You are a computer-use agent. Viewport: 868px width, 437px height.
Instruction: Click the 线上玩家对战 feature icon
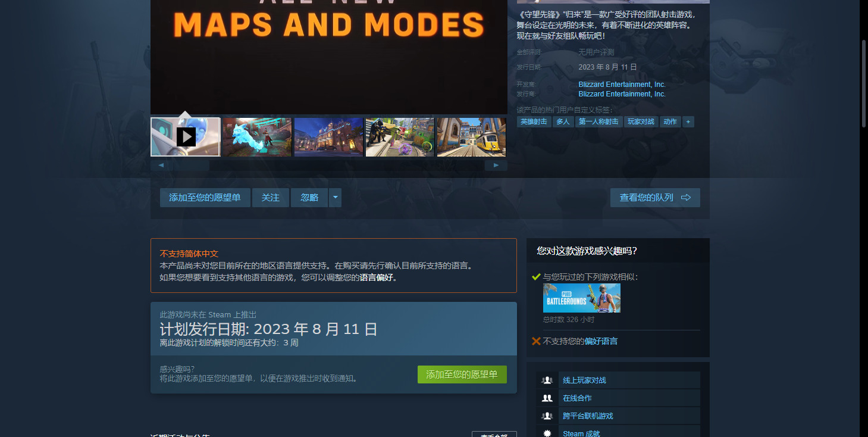point(547,380)
